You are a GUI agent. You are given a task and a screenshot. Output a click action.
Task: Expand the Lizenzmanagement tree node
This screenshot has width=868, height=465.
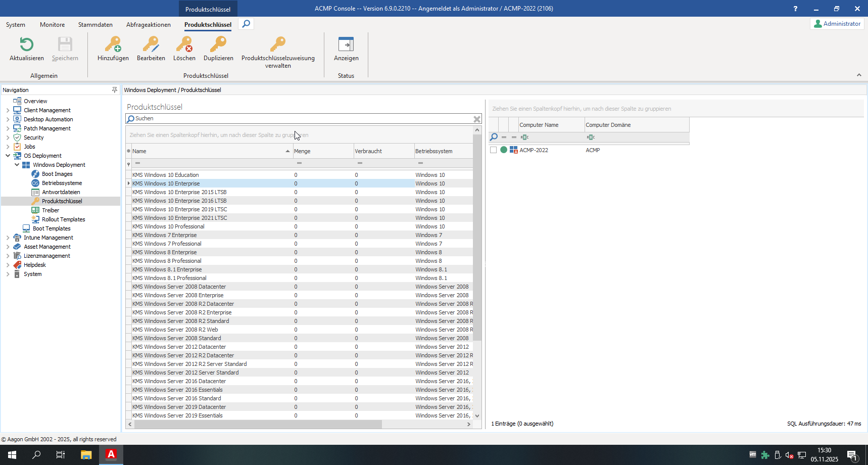(8, 256)
